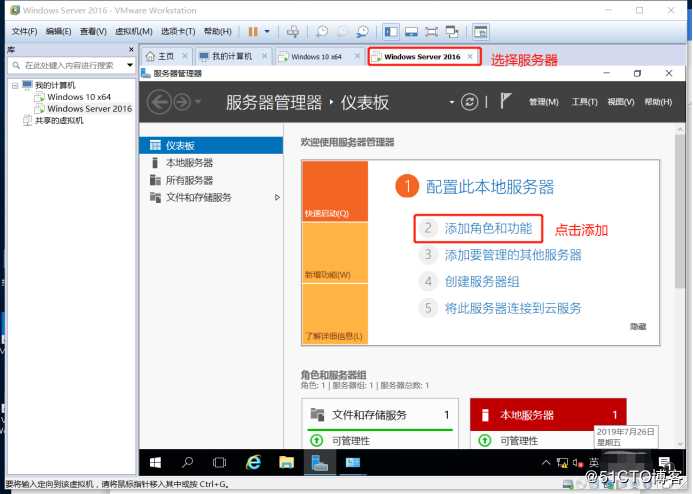Open the 文件(F) menu
This screenshot has width=693, height=494.
[x=24, y=31]
